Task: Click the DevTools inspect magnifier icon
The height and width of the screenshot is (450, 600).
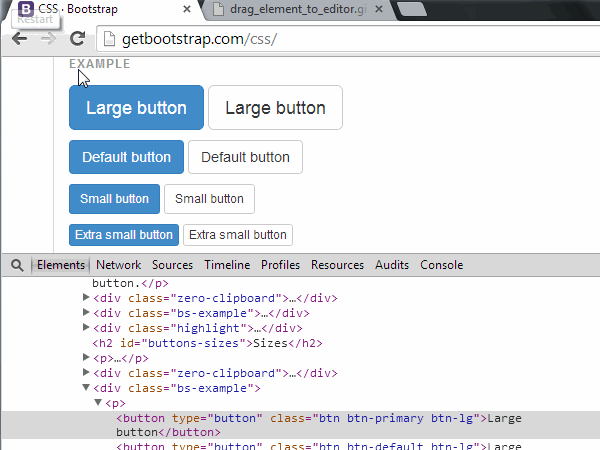Action: pyautogui.click(x=17, y=265)
